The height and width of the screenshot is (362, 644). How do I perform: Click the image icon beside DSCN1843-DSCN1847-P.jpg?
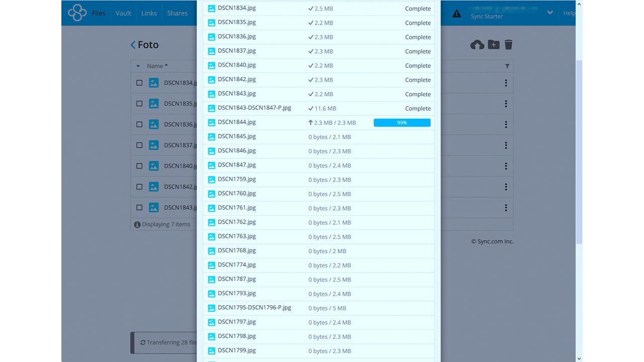click(x=211, y=108)
